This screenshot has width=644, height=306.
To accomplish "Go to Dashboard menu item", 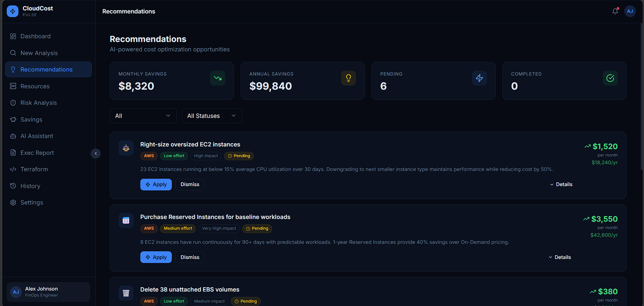I will [x=48, y=36].
